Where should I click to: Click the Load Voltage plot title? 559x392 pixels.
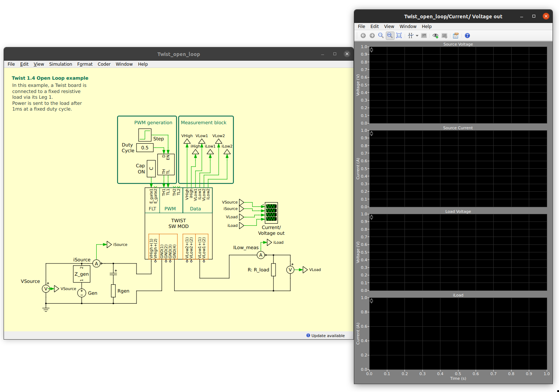[x=458, y=211]
